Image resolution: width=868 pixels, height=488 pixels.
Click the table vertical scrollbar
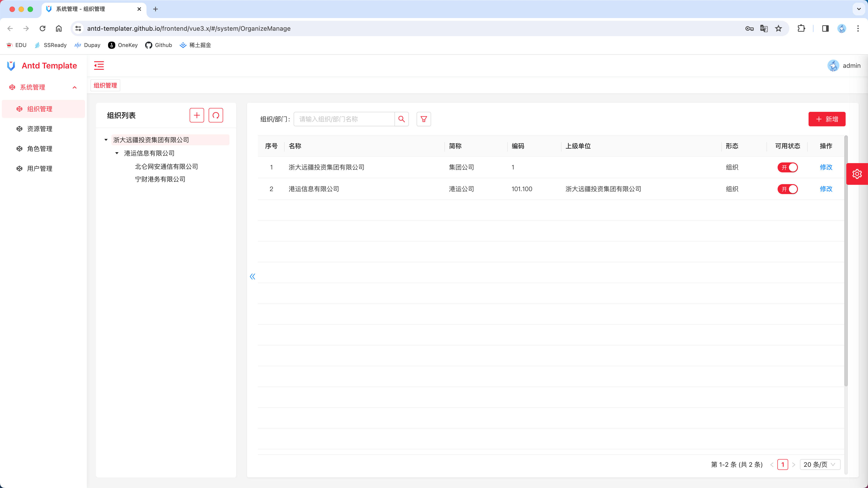point(846,261)
